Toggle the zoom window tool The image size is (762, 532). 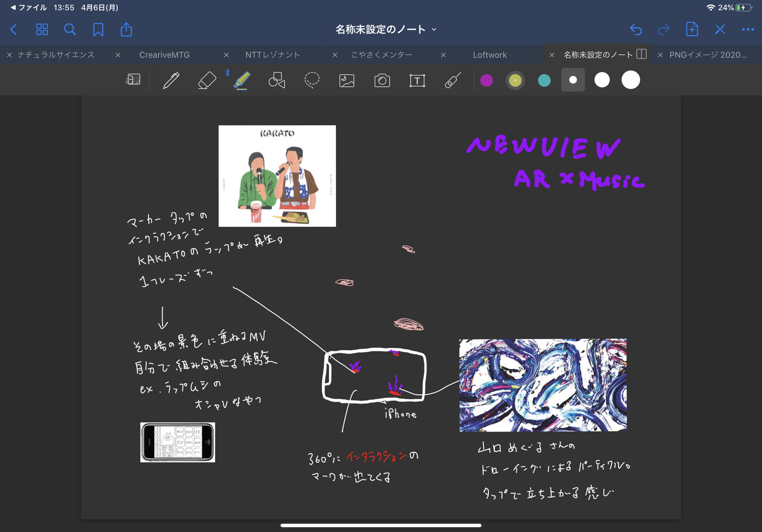coord(133,80)
